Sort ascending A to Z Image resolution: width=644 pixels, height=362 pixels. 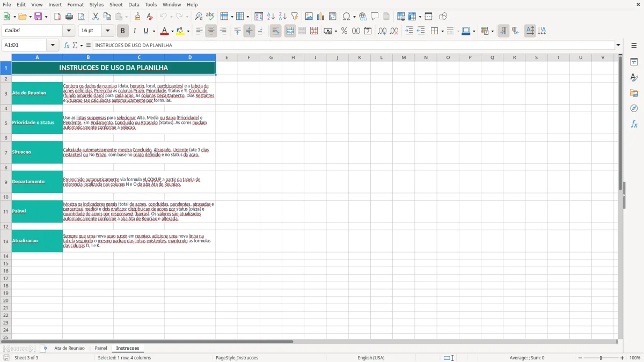coord(271,17)
